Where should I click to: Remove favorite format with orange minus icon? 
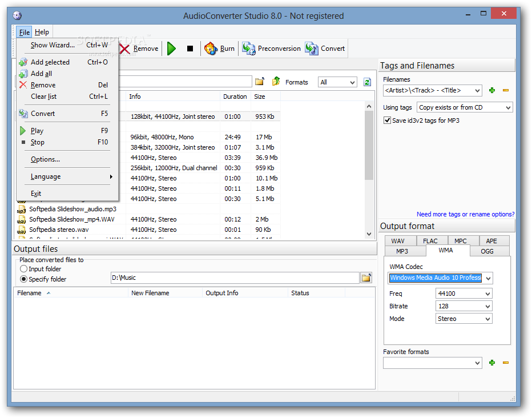click(506, 363)
